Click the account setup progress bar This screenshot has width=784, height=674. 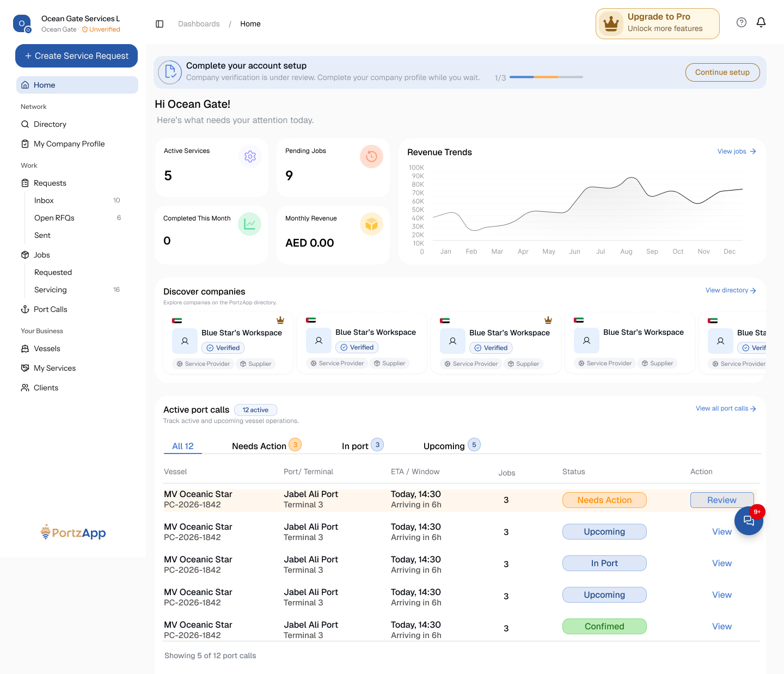coord(546,77)
